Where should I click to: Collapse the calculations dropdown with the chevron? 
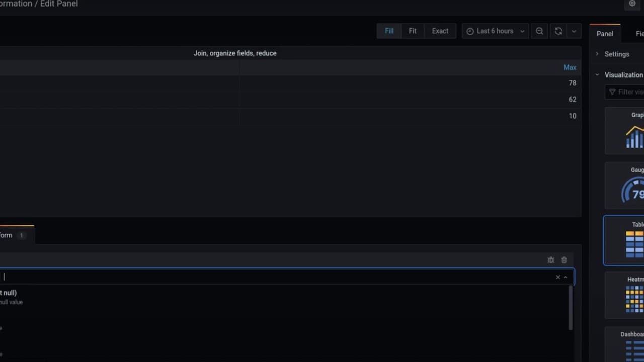[566, 277]
